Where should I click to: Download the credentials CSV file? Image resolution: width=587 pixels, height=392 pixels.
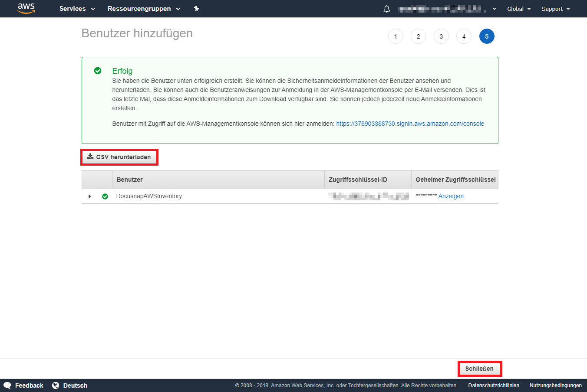click(119, 157)
